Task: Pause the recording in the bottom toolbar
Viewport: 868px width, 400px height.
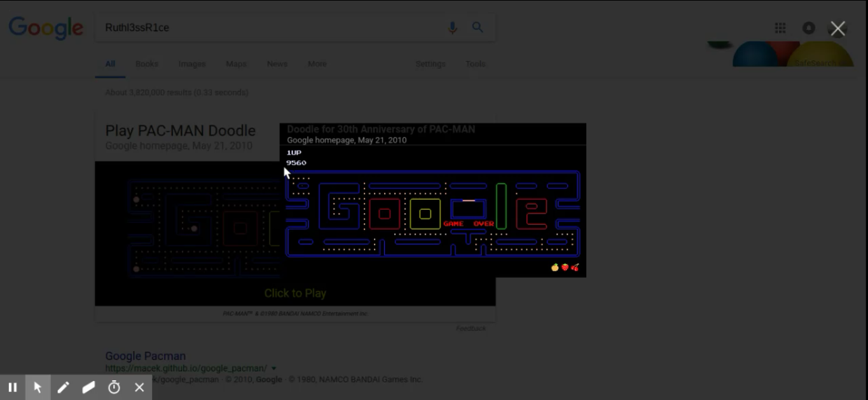Action: tap(13, 387)
